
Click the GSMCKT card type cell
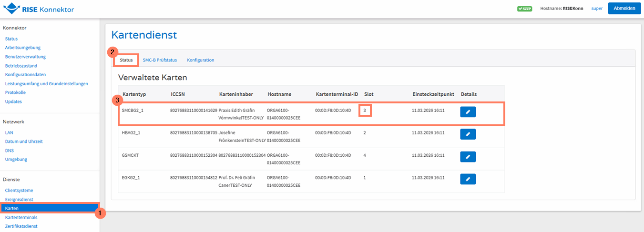coord(131,155)
